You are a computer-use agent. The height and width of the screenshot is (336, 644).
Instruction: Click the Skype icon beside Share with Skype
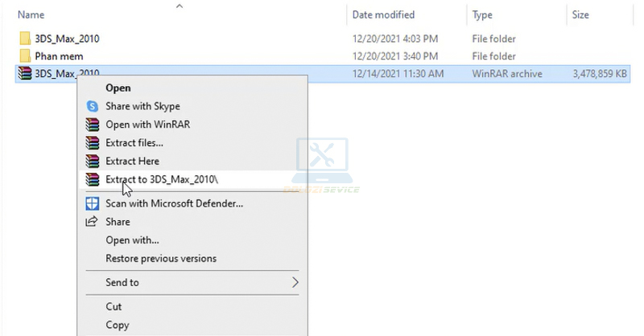tap(92, 106)
